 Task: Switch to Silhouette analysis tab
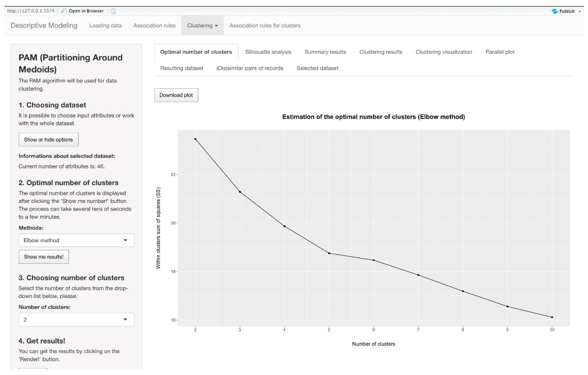point(268,52)
